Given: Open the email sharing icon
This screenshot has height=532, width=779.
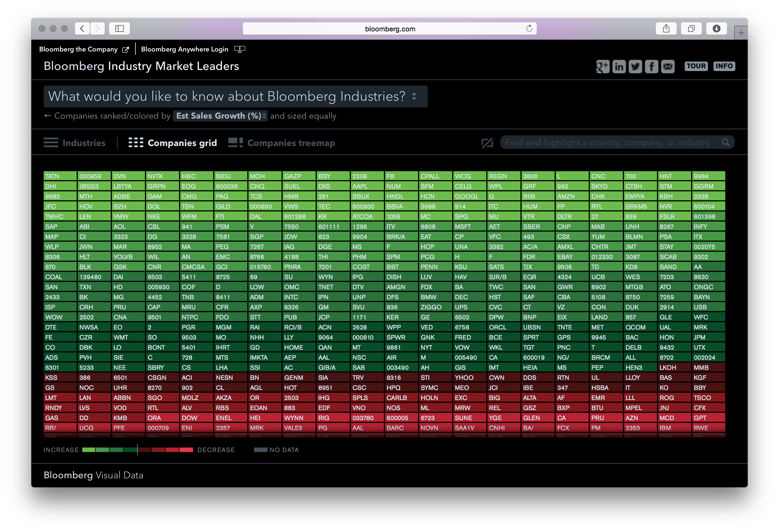Looking at the screenshot, I should pos(668,66).
